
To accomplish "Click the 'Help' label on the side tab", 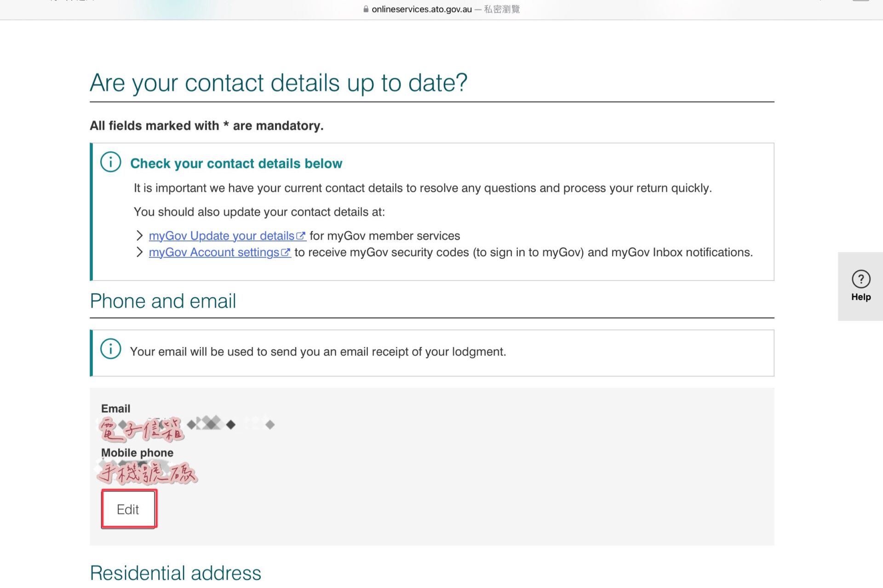I will pyautogui.click(x=860, y=297).
